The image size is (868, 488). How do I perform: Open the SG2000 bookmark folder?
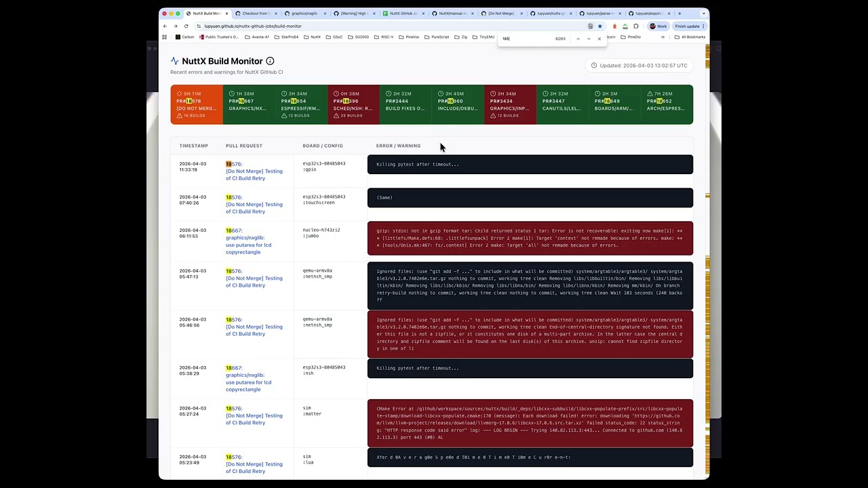[x=358, y=37]
